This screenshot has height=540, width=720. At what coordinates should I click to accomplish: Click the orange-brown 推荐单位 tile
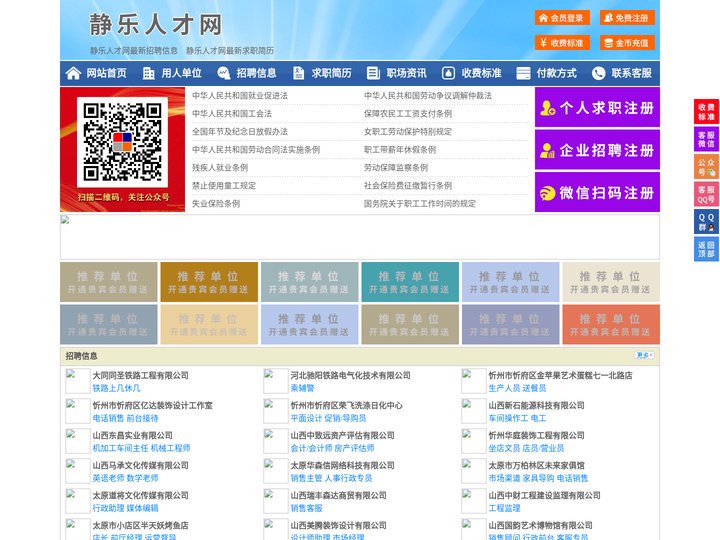[209, 282]
